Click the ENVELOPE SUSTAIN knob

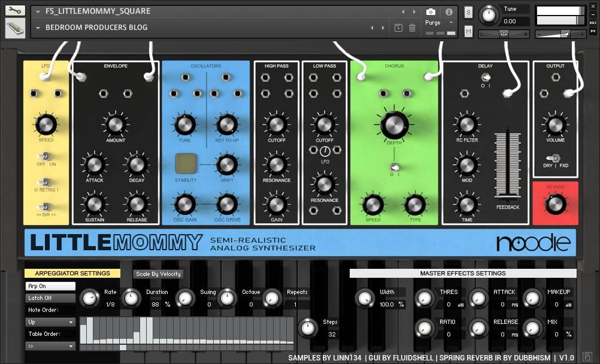[94, 204]
